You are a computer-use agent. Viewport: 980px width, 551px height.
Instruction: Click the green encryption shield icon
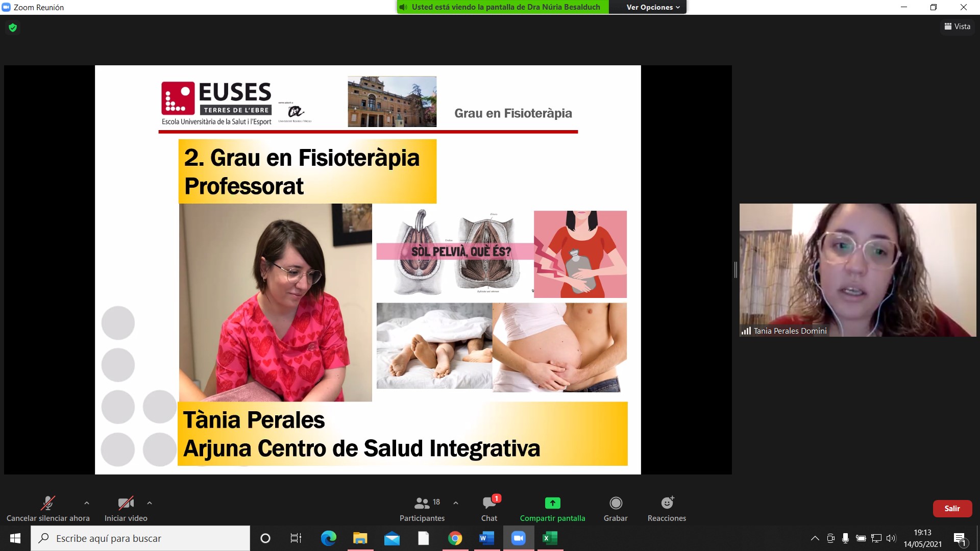(x=13, y=28)
